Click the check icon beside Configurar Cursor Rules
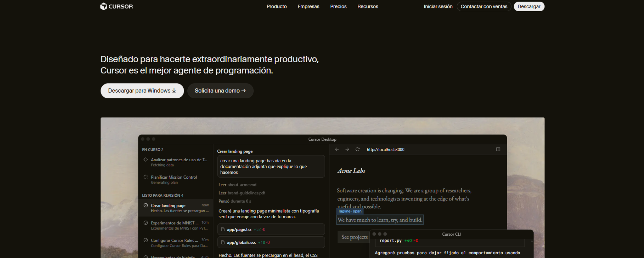 pos(146,240)
